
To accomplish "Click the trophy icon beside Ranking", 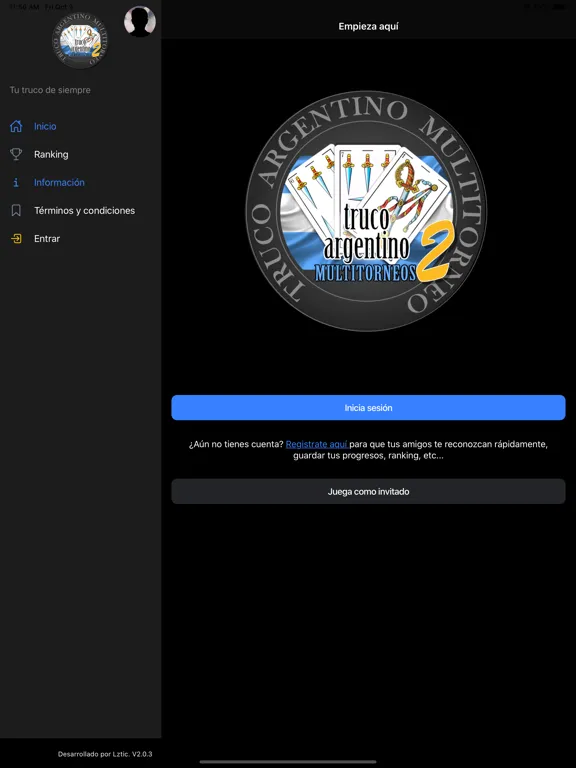I will point(16,154).
